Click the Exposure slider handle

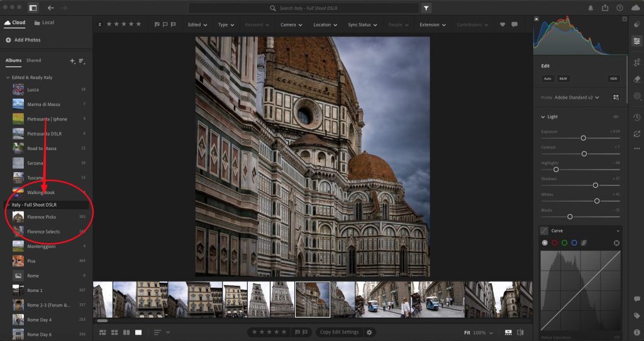click(x=583, y=138)
